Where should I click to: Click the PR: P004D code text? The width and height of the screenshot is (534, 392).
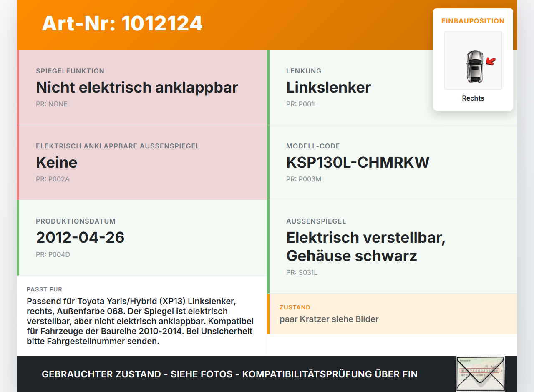53,254
